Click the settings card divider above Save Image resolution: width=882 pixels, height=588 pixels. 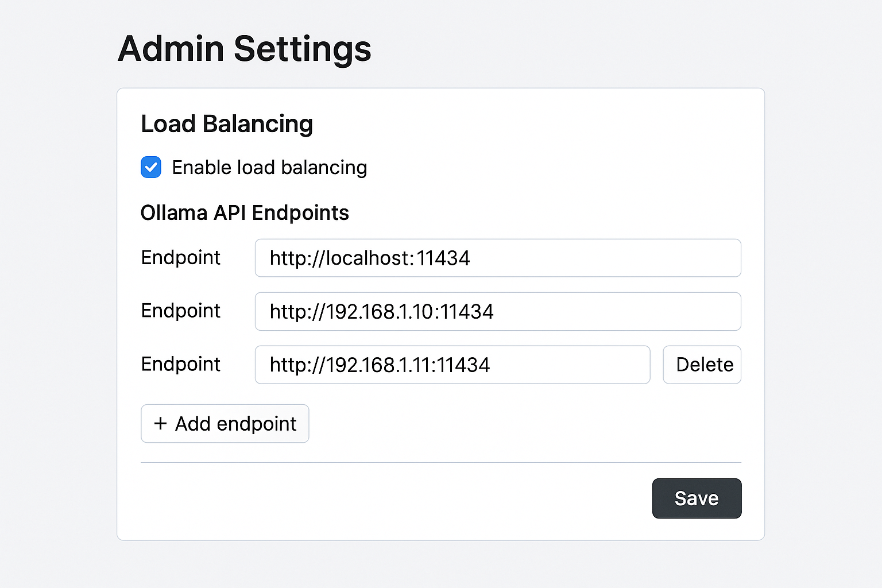click(441, 462)
